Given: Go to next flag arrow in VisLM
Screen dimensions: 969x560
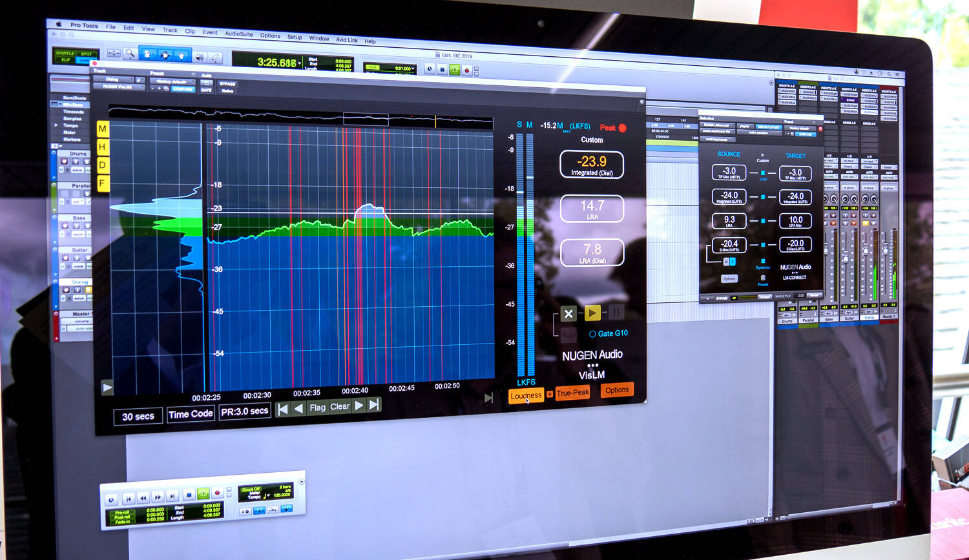Looking at the screenshot, I should click(359, 406).
